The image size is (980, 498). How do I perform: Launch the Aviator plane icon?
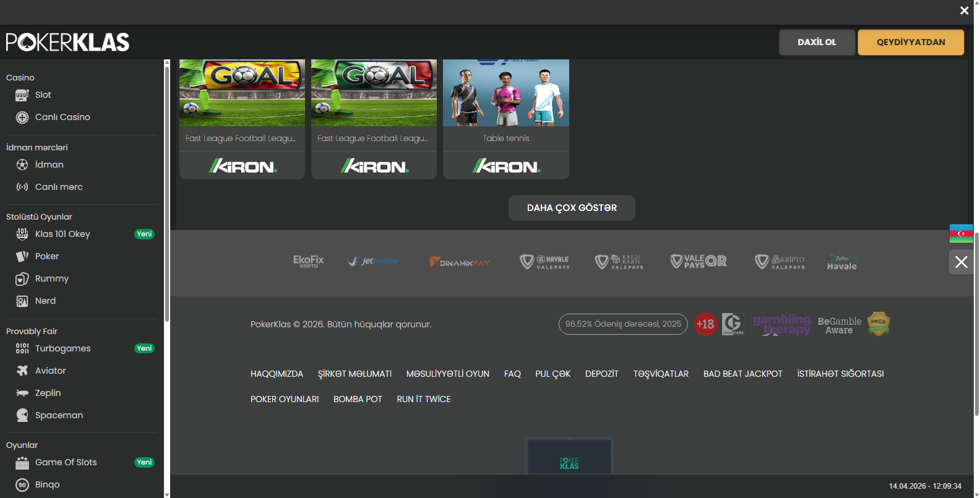click(x=22, y=371)
